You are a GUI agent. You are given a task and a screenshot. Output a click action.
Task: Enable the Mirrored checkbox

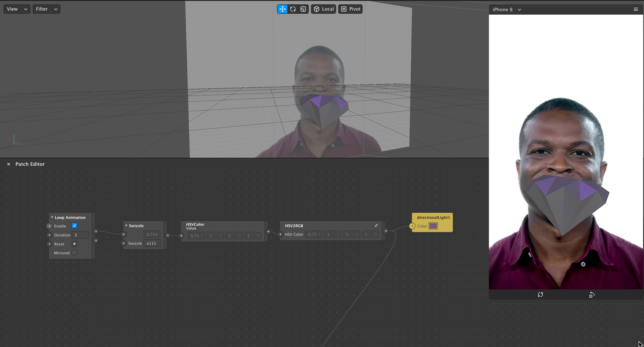pos(74,253)
